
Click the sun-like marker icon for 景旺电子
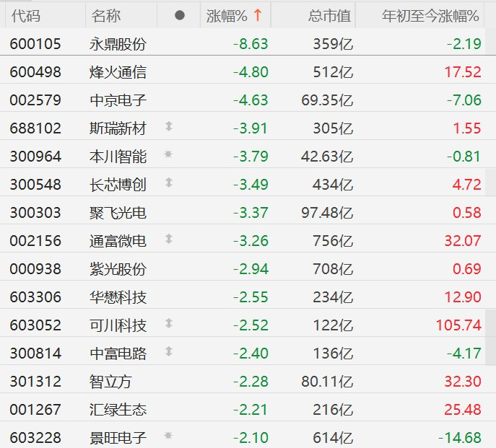tap(168, 435)
